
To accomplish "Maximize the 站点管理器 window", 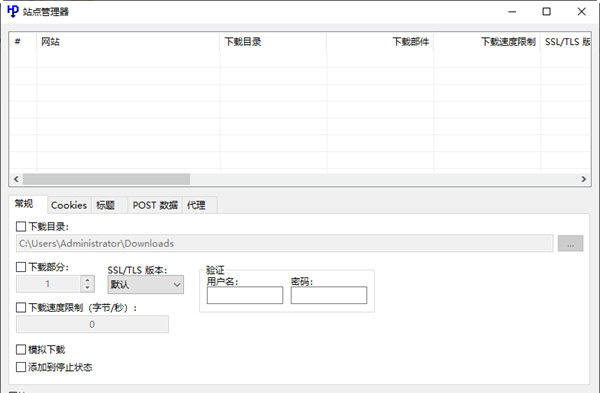I will pos(546,12).
